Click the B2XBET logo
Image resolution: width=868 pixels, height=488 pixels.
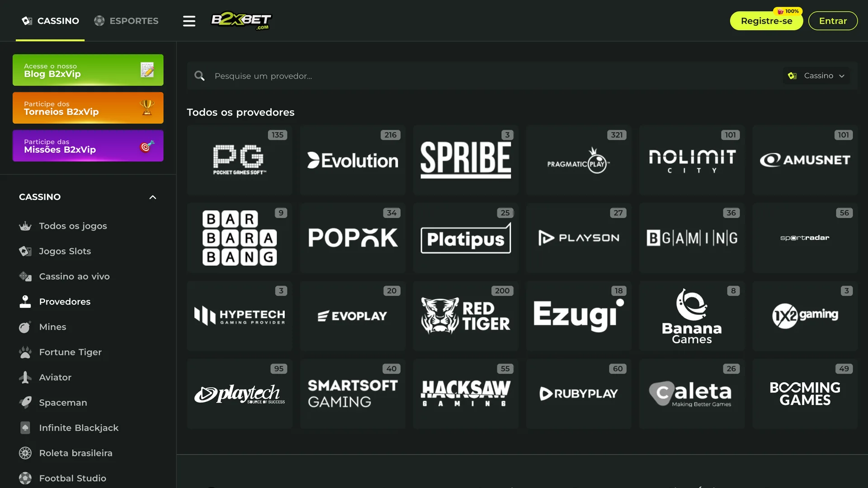click(x=241, y=21)
